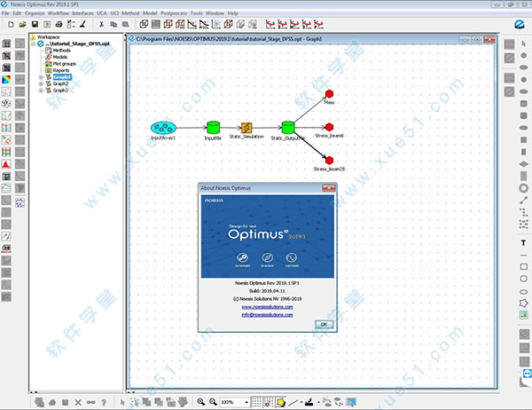This screenshot has width=532, height=410.
Task: Select Methods in the workspace tree
Action: (x=63, y=51)
